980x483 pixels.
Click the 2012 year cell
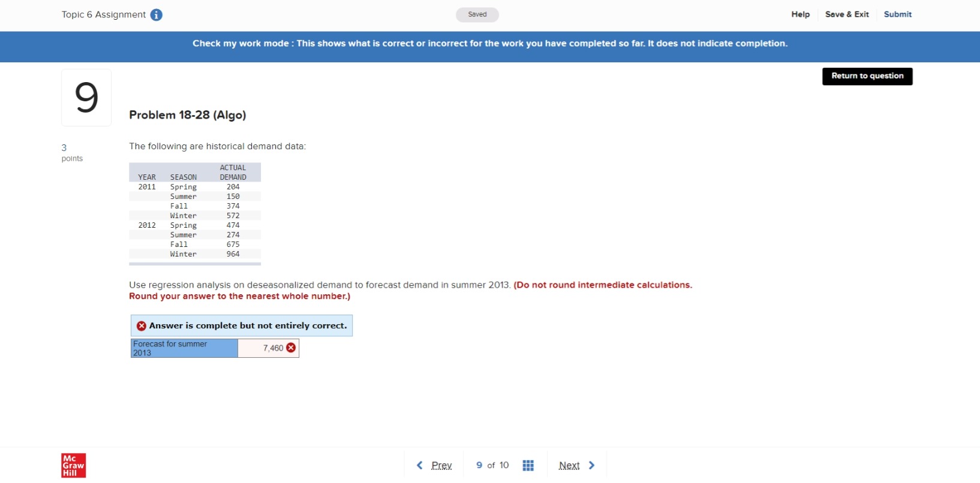(x=147, y=225)
